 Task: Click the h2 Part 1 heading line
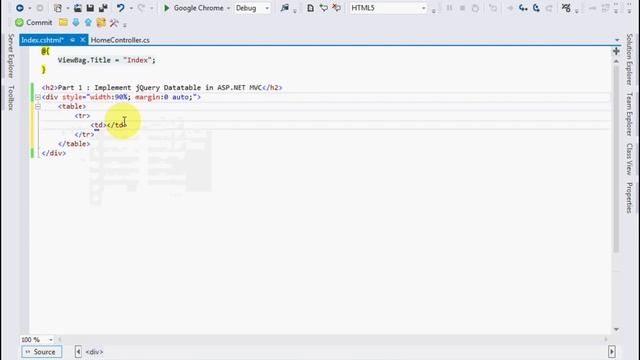(162, 88)
